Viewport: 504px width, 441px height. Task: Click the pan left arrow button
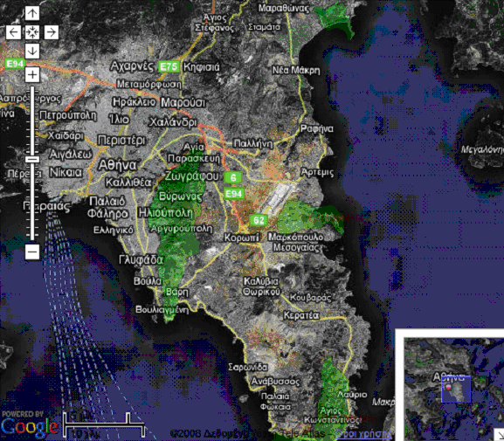tap(13, 32)
